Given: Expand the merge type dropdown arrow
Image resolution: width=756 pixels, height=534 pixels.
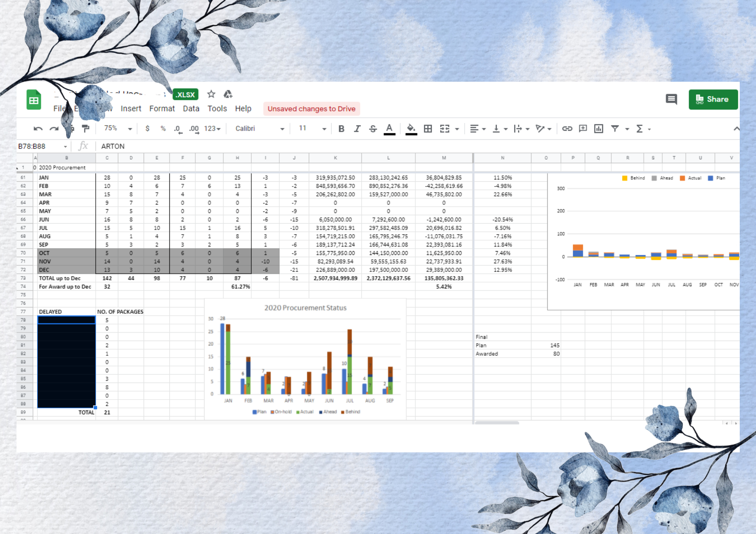Looking at the screenshot, I should click(x=457, y=129).
